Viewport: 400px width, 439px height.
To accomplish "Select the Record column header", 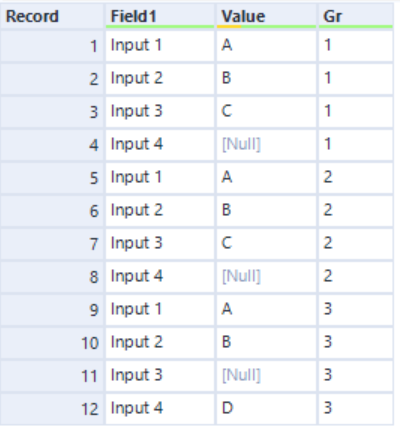I will (52, 16).
